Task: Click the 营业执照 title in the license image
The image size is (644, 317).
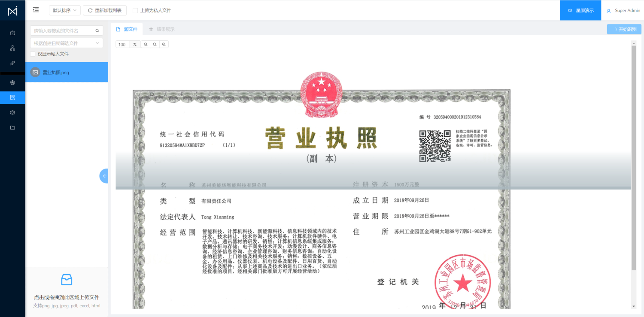Action: coord(321,138)
